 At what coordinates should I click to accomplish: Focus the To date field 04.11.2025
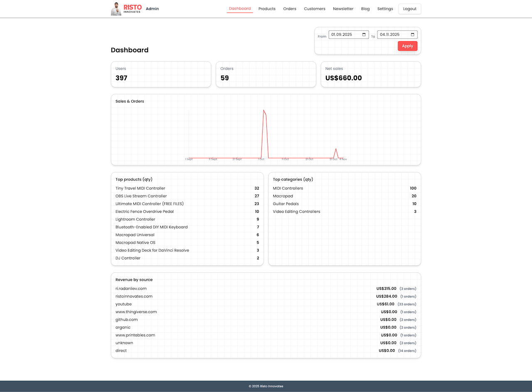tap(397, 35)
